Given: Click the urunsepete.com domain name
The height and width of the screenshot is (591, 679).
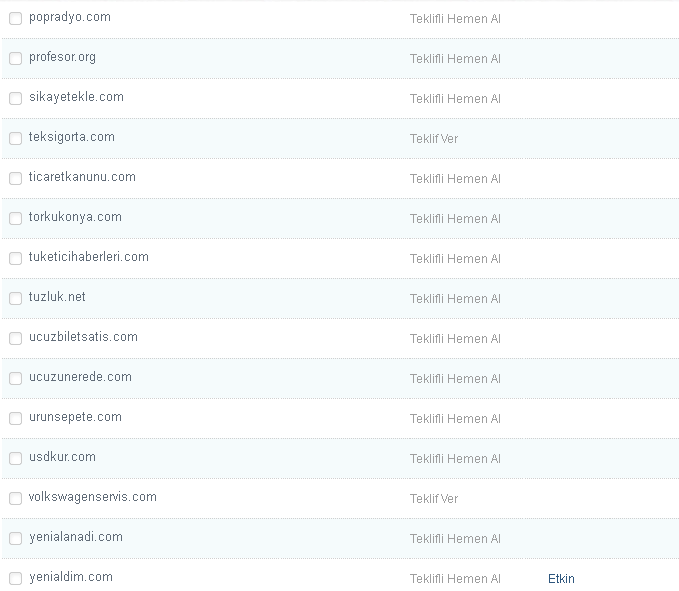Looking at the screenshot, I should (x=75, y=417).
